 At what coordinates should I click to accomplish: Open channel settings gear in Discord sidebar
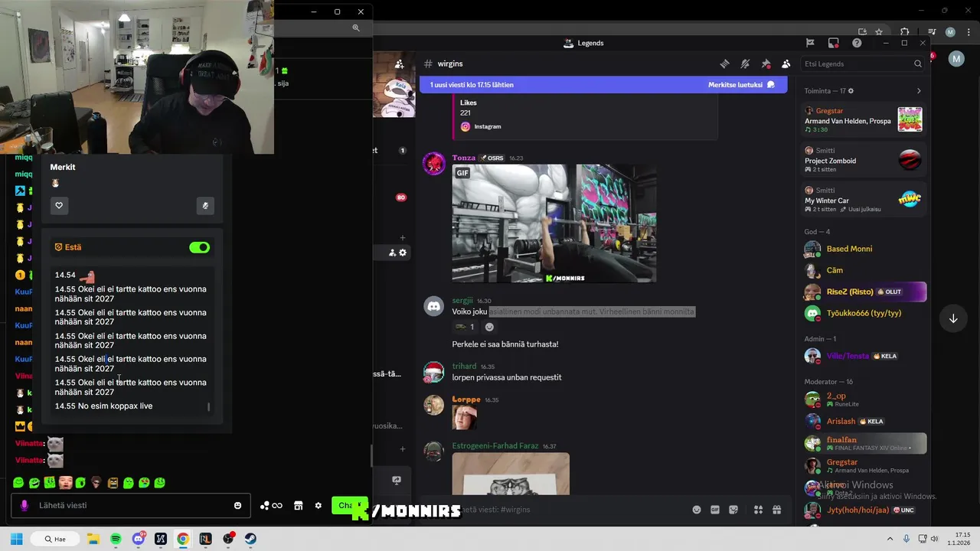click(x=403, y=253)
